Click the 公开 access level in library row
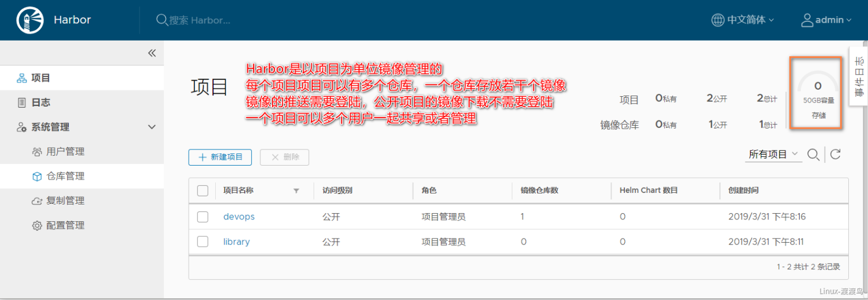This screenshot has width=868, height=300. tap(332, 242)
